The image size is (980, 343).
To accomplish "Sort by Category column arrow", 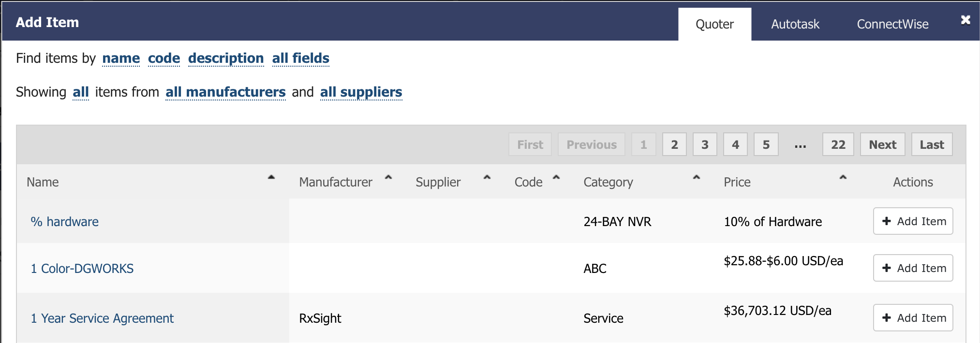I will [x=697, y=177].
